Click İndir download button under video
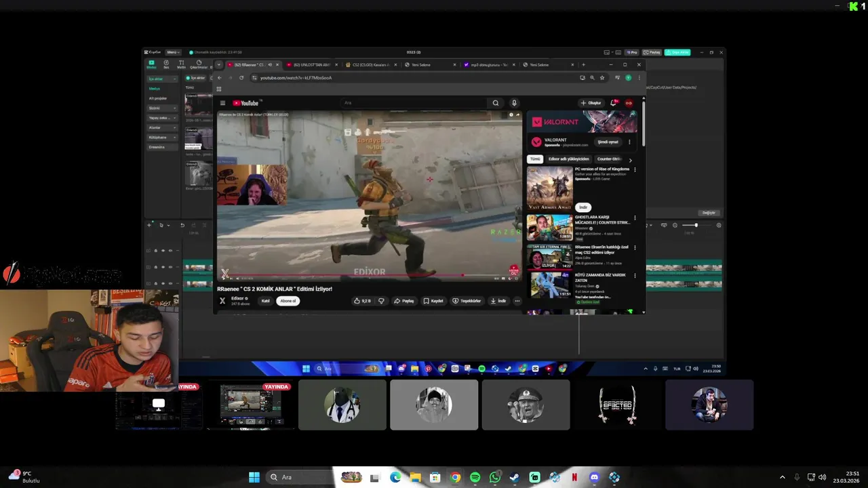Viewport: 868px width, 488px height. click(x=498, y=301)
